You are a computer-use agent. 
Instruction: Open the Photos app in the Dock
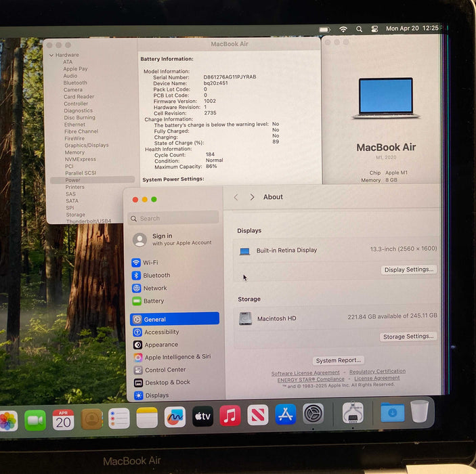point(9,421)
